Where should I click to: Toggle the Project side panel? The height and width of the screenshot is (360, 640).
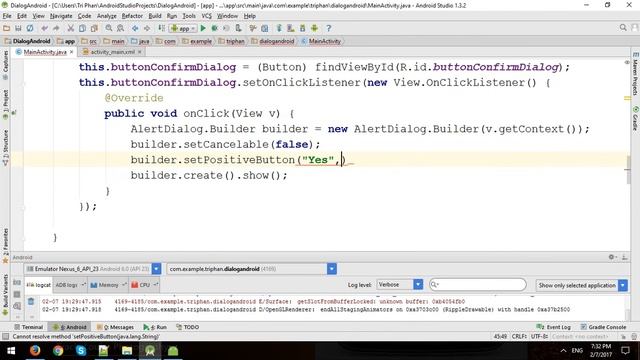click(x=5, y=104)
